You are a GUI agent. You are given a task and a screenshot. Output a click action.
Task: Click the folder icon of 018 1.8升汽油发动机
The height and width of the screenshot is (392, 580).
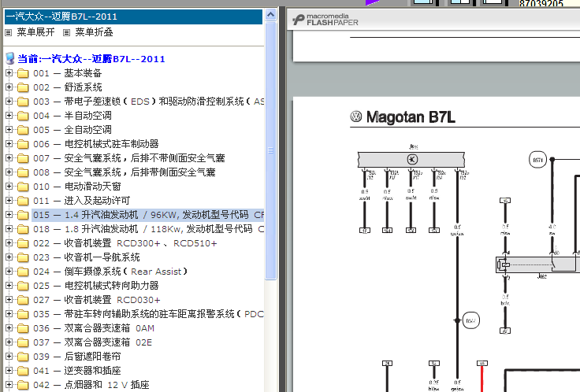click(23, 229)
